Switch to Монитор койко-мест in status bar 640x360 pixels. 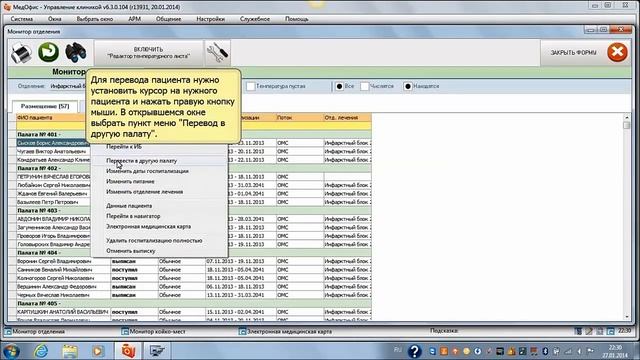[157, 332]
